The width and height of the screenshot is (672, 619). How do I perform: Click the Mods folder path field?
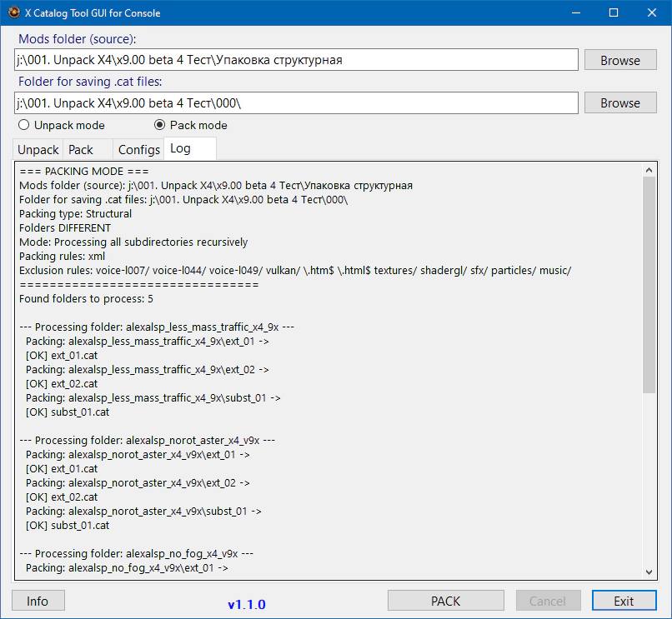[x=296, y=60]
